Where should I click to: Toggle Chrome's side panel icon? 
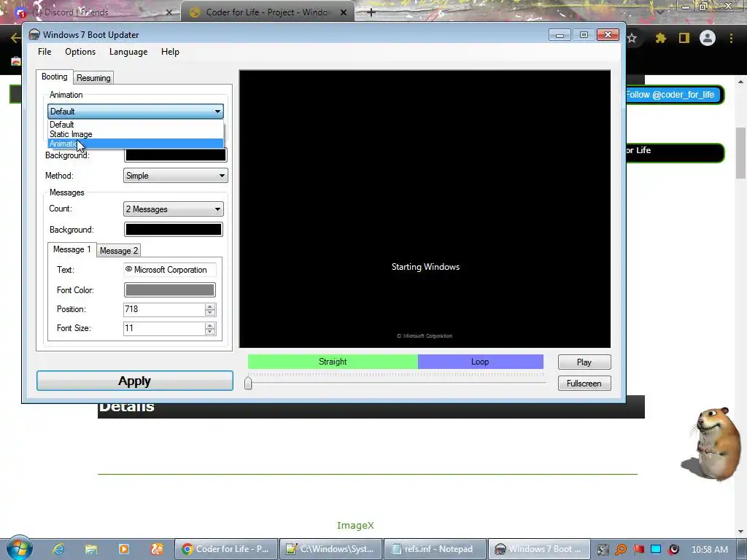[684, 38]
